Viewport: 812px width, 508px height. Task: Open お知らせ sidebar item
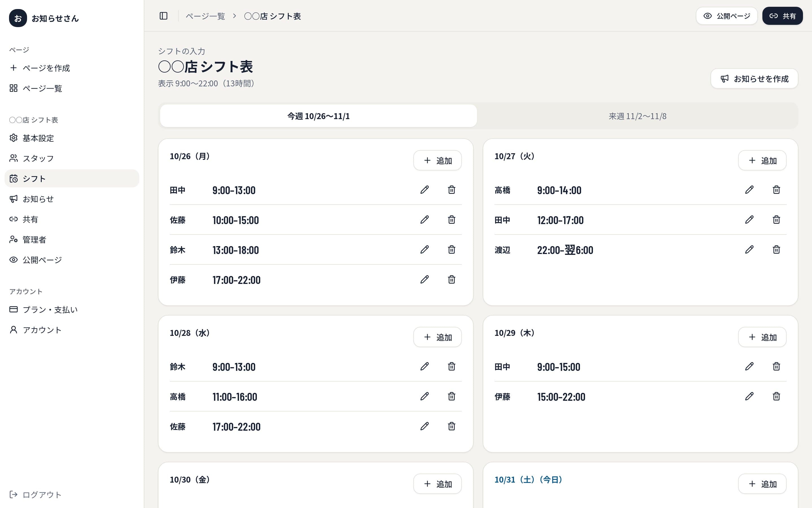pos(72,199)
